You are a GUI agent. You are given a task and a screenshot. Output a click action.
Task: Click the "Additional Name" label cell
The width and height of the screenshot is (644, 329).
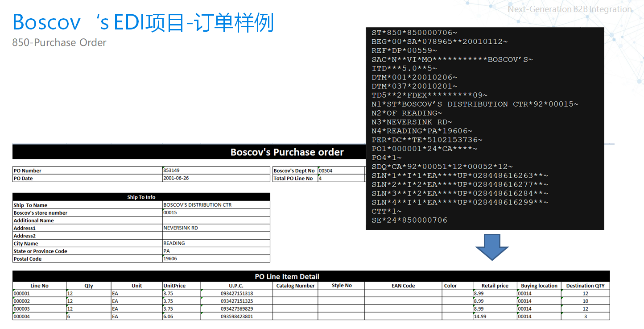click(87, 220)
